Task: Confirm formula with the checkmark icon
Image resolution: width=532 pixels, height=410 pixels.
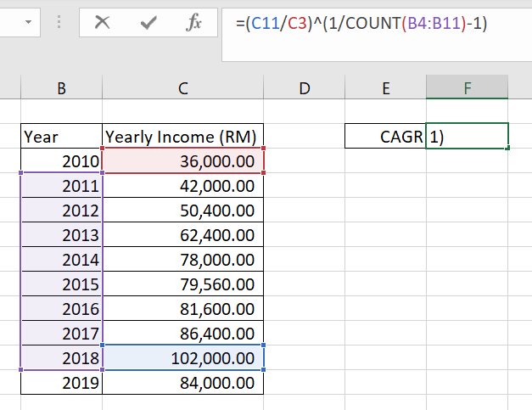Action: pyautogui.click(x=148, y=23)
